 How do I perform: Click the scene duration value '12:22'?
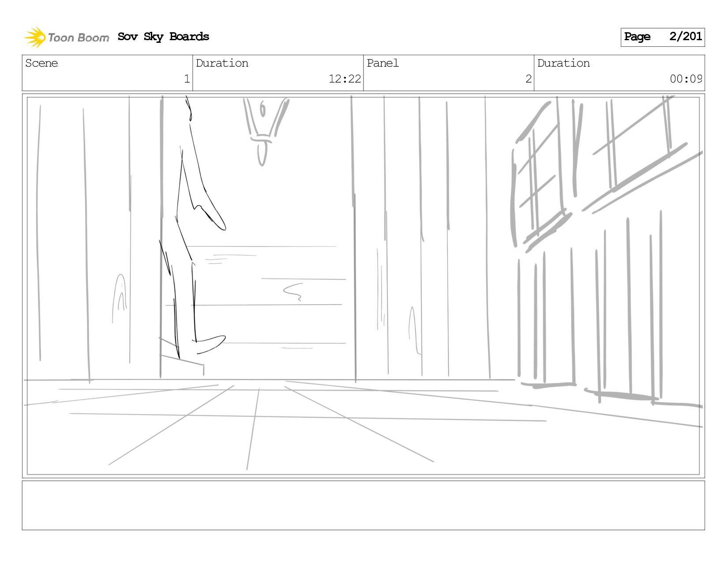point(345,79)
